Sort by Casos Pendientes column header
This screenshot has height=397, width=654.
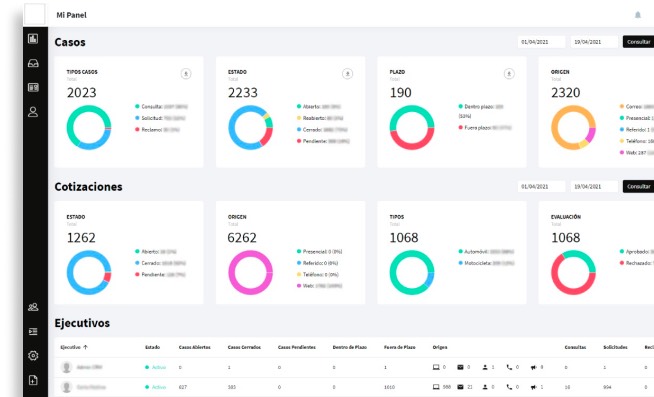click(x=297, y=347)
